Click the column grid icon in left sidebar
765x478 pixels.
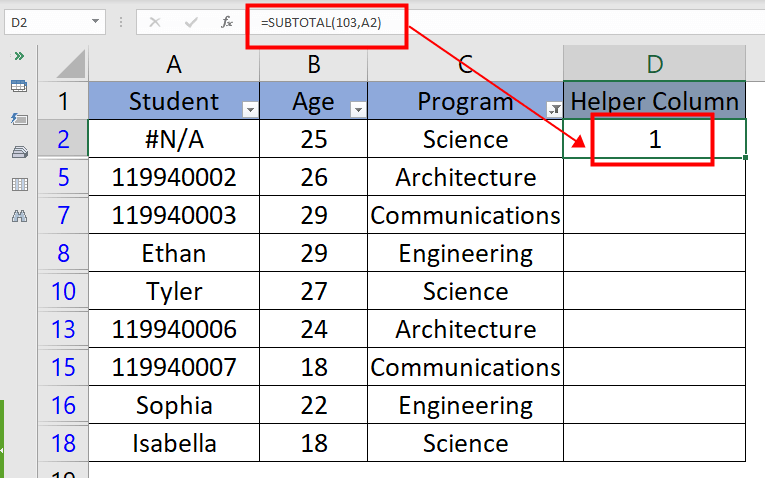[18, 184]
